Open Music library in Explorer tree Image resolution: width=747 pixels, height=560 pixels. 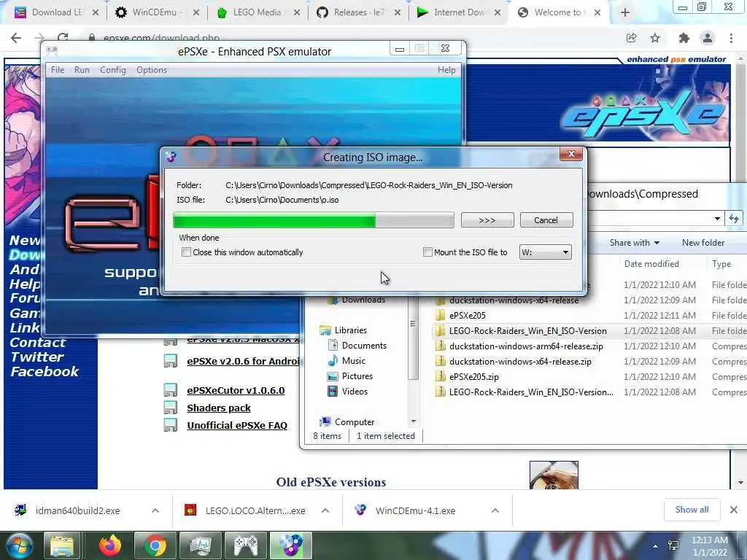tap(354, 361)
